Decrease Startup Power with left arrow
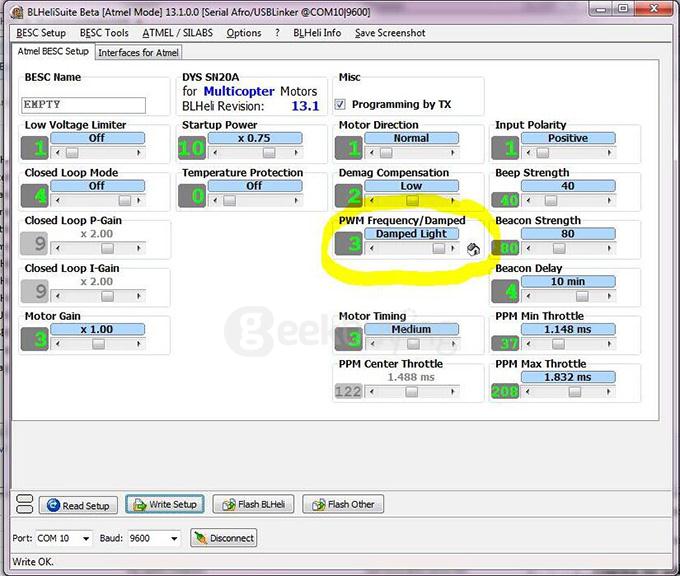Screen dimensions: 680x576 (215, 153)
